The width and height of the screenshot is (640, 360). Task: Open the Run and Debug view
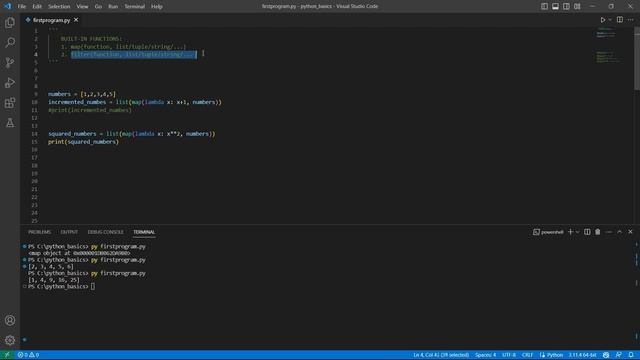tap(10, 82)
